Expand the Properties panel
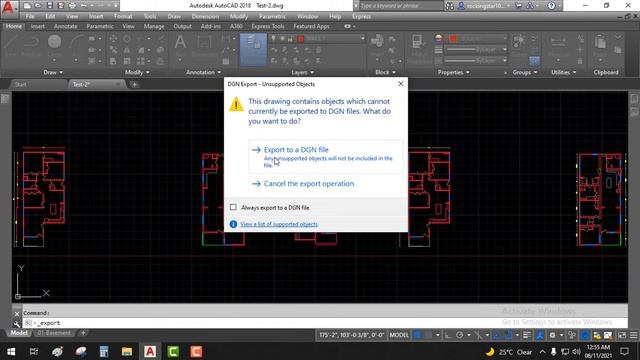Image resolution: width=640 pixels, height=360 pixels. click(453, 72)
